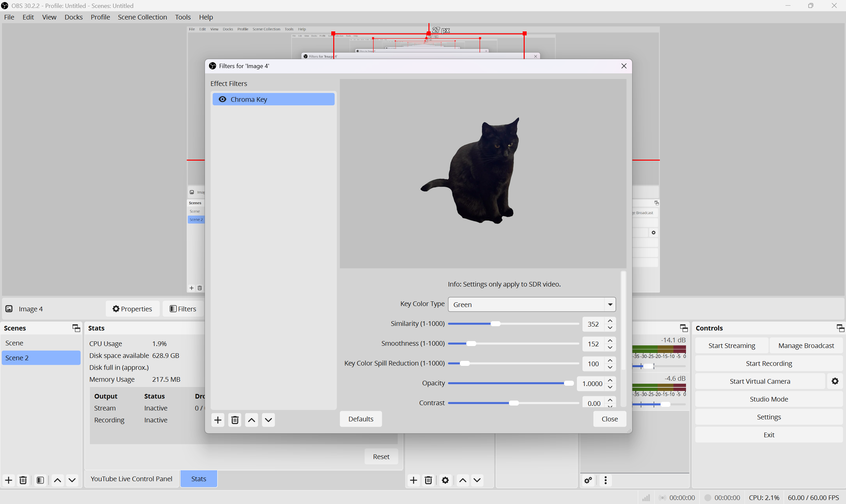Select Scene in Scenes list

[41, 343]
